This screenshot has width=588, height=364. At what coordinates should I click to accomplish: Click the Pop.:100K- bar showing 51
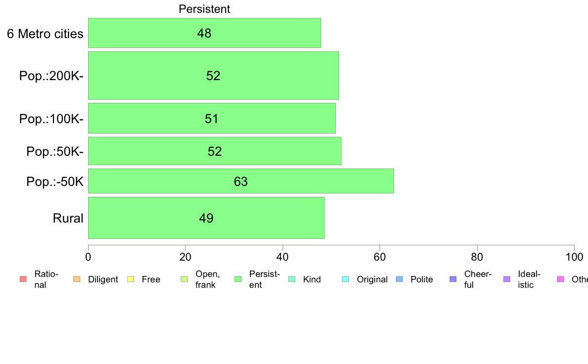(x=212, y=118)
